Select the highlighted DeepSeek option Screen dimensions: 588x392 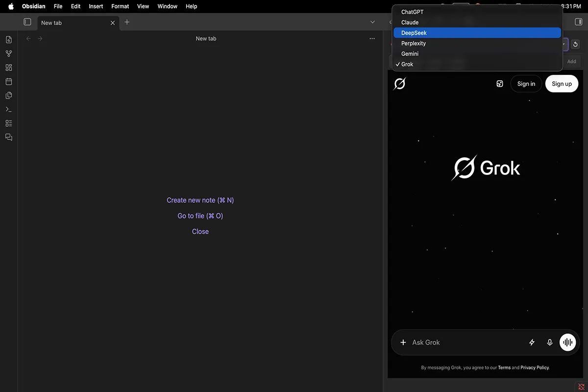477,33
